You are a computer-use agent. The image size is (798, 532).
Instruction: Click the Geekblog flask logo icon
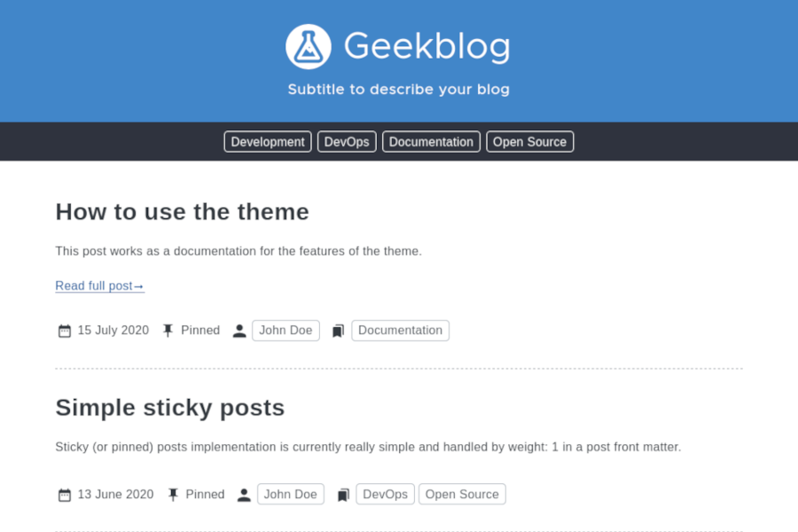tap(309, 46)
